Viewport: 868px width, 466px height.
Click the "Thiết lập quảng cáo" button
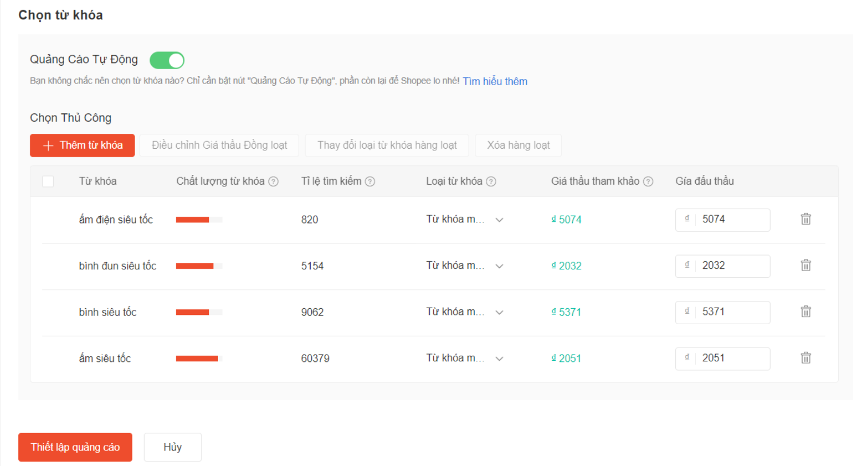pos(76,447)
